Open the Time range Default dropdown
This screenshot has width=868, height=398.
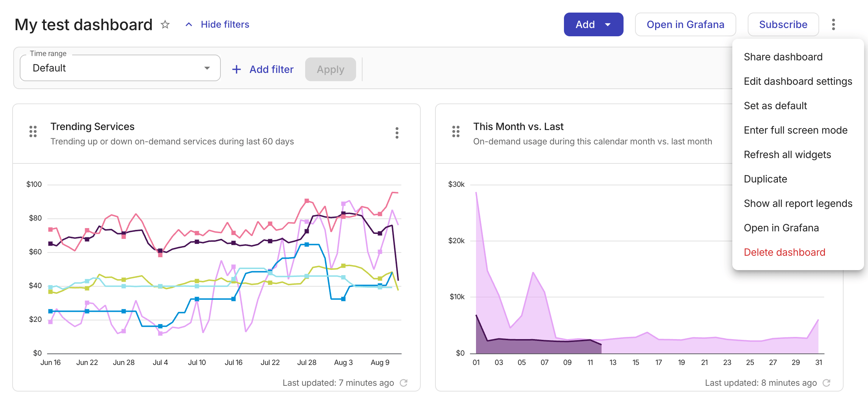(x=120, y=68)
